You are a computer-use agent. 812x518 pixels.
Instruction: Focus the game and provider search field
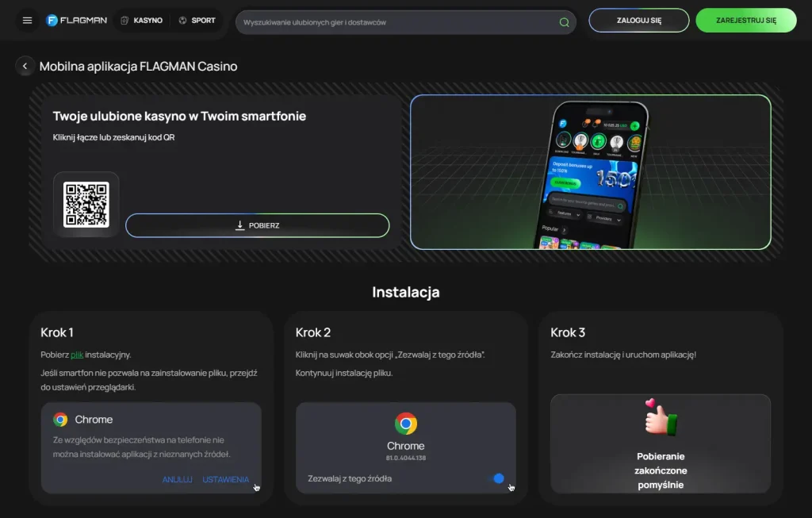click(x=405, y=23)
